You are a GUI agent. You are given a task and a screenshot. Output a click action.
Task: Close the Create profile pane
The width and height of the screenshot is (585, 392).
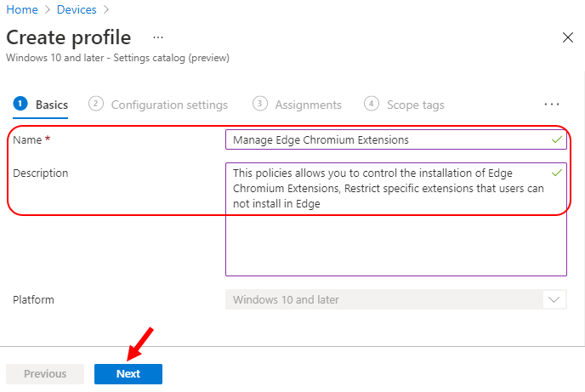click(567, 37)
